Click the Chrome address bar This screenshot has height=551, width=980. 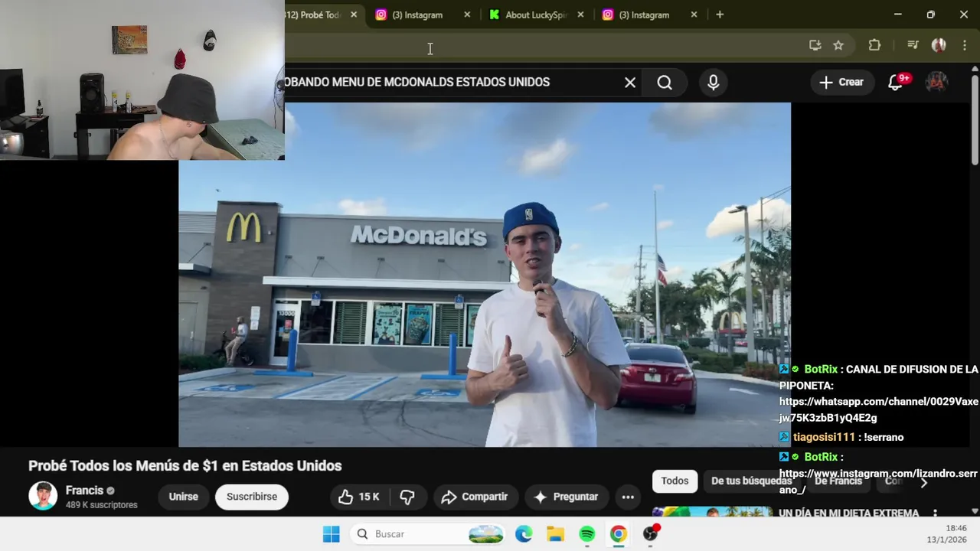pos(544,45)
